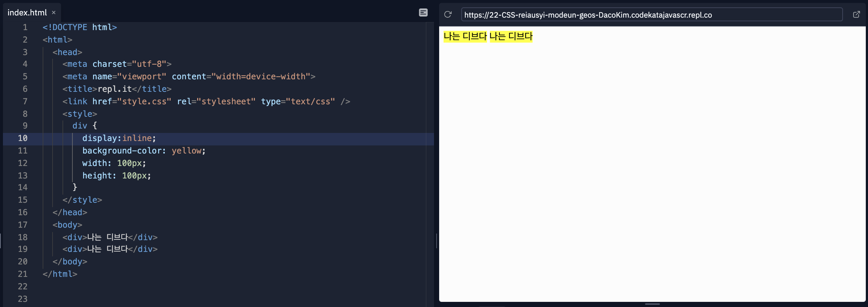Click the opening '<body>' tag line
868x307 pixels.
coord(67,225)
